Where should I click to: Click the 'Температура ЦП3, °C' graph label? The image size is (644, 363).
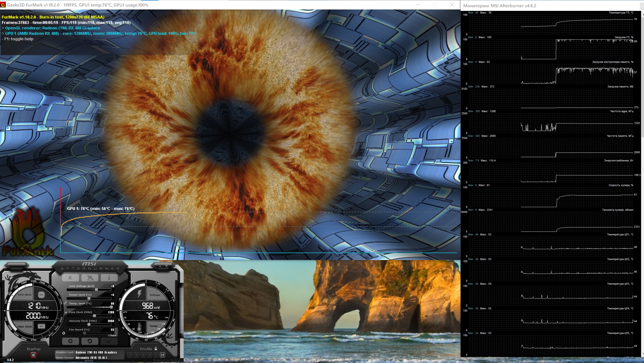(620, 284)
